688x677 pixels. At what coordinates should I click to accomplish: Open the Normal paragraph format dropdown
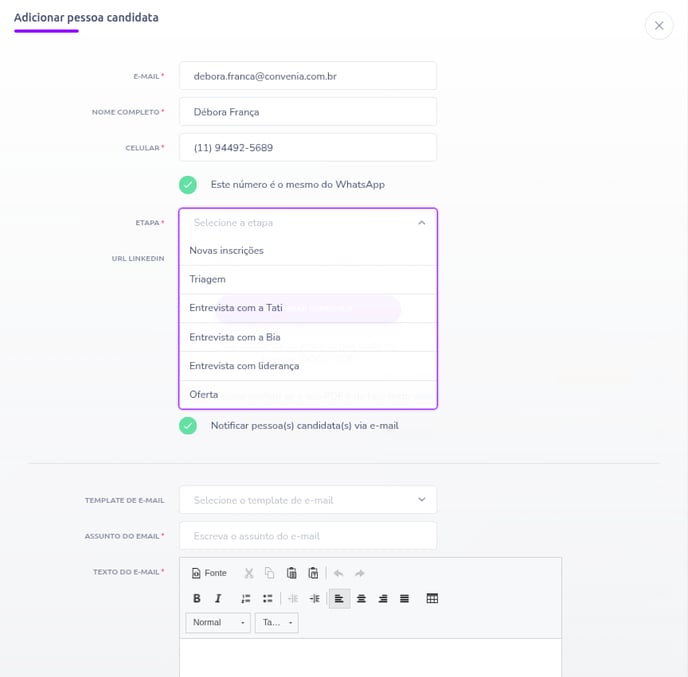(x=218, y=623)
